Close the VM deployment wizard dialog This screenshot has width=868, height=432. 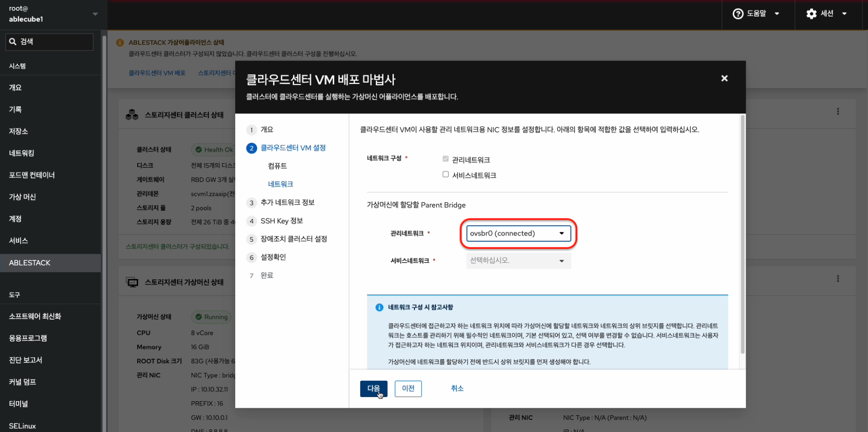tap(724, 78)
